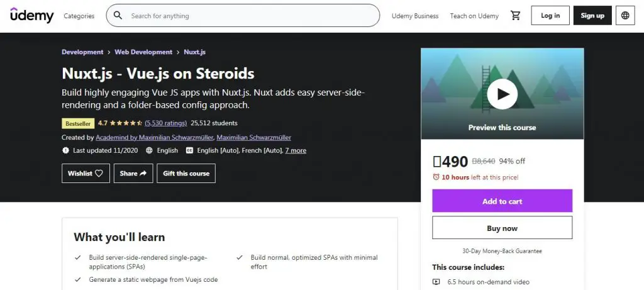Go to Web Development breadcrumb
644x290 pixels.
coord(143,52)
